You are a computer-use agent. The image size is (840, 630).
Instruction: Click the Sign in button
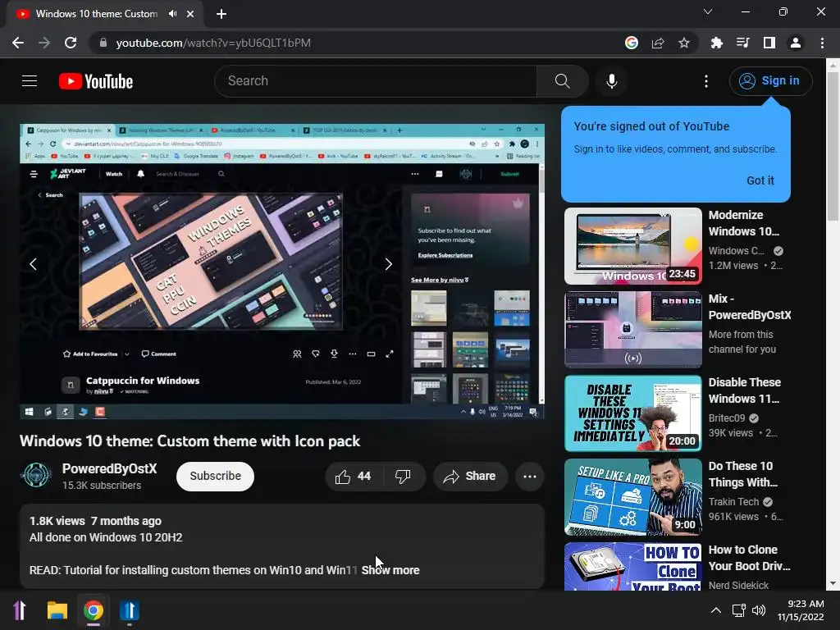pos(770,81)
